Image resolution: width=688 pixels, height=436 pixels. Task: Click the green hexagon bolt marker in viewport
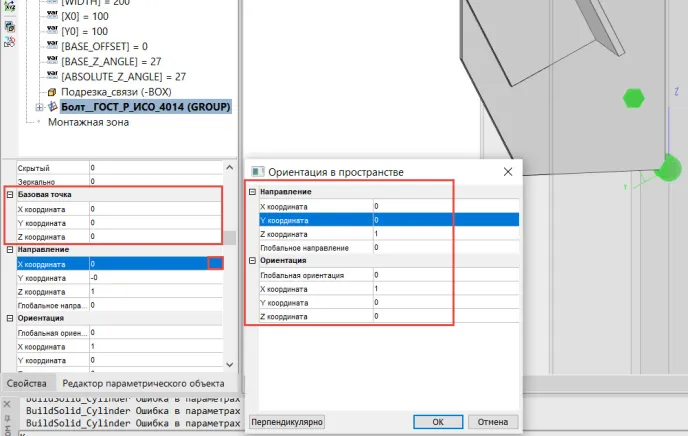tap(632, 97)
